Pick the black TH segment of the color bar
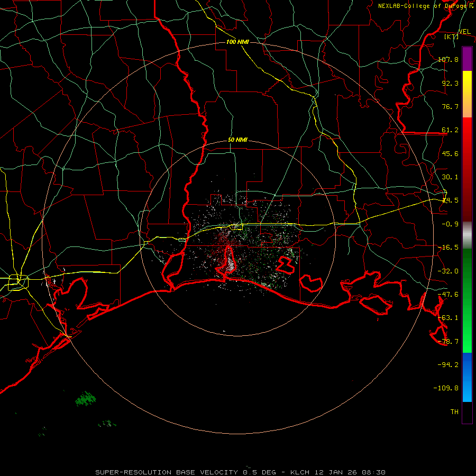This screenshot has width=476, height=476. pos(467,412)
